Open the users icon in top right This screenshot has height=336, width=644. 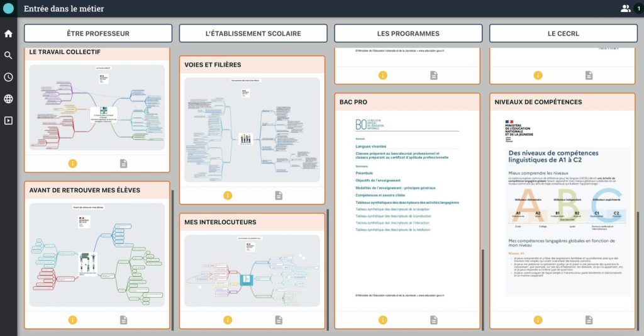(625, 8)
